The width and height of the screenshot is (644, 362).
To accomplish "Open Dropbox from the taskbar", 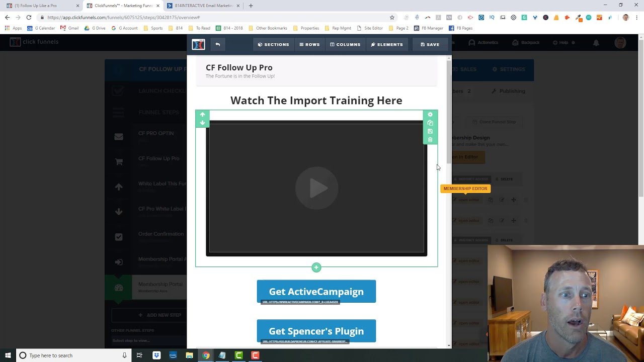I will pyautogui.click(x=156, y=355).
